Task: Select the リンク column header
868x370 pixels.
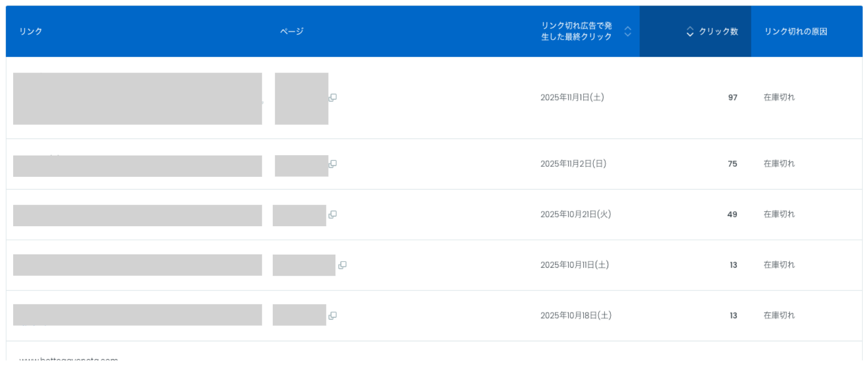Action: 30,32
